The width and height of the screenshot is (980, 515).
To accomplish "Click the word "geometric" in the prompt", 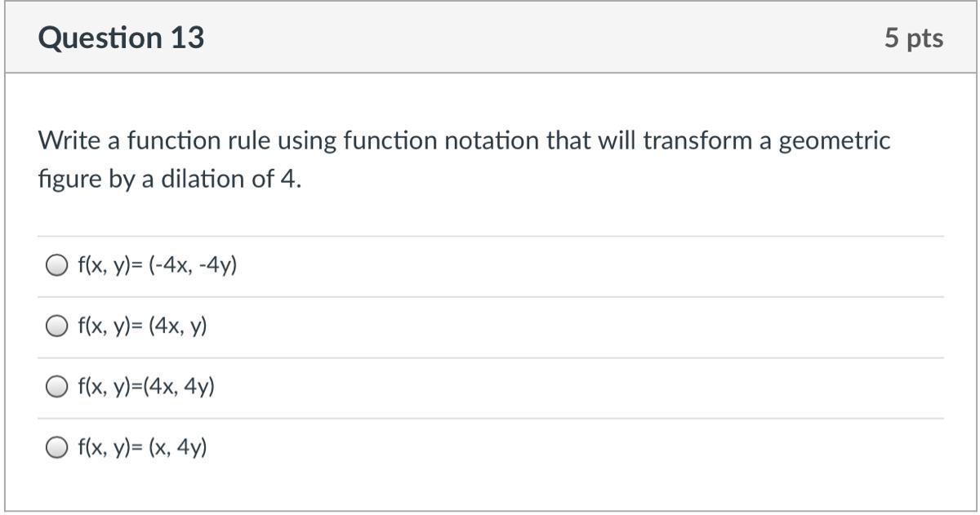I will pos(834,141).
